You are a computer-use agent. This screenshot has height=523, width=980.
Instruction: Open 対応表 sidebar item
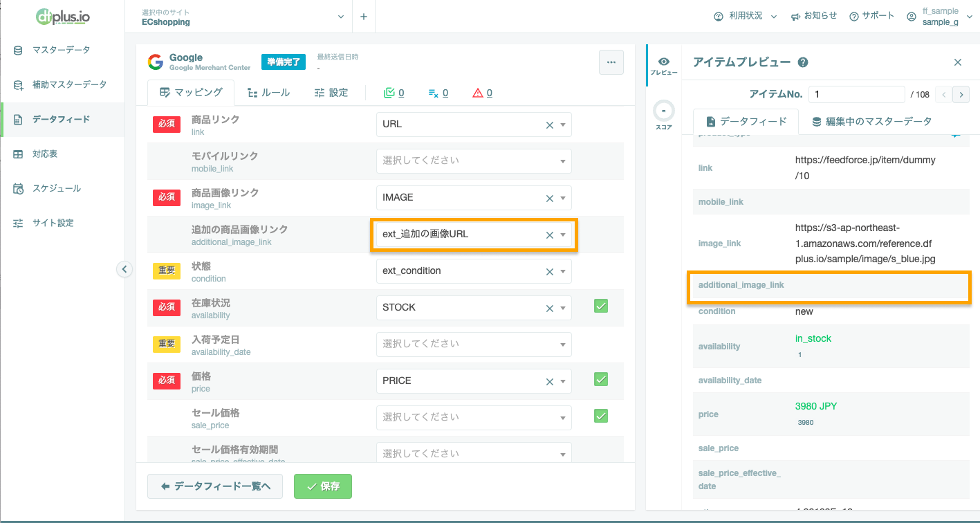[62, 154]
